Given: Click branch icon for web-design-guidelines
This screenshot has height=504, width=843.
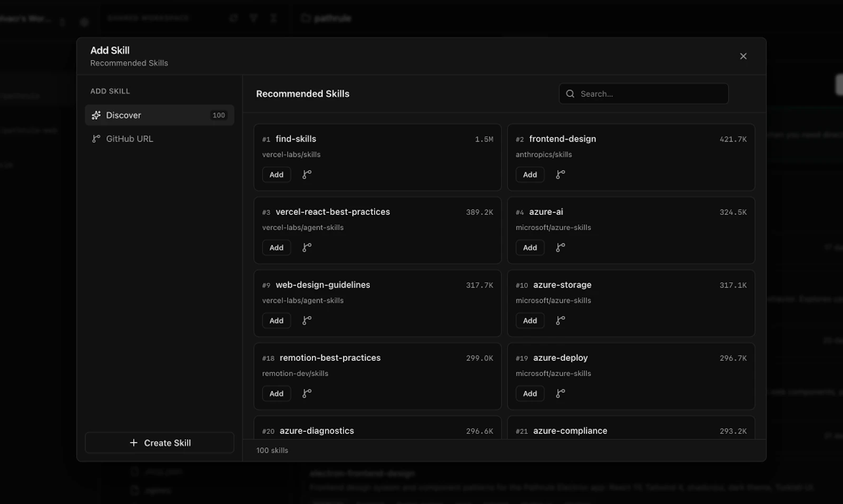Looking at the screenshot, I should click(307, 320).
